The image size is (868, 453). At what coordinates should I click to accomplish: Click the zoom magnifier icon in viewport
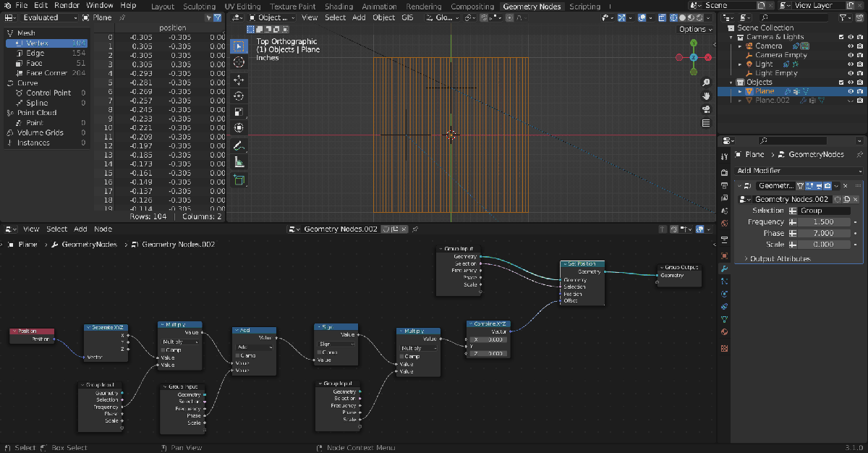tap(706, 82)
